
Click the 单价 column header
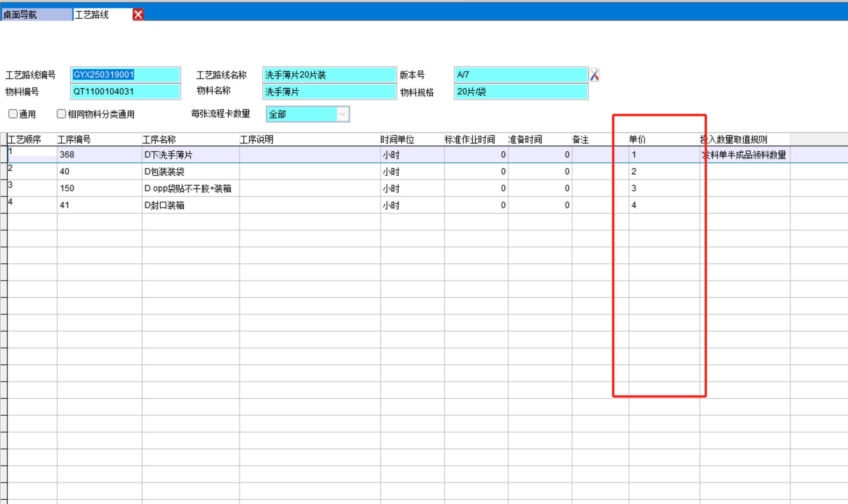click(637, 139)
